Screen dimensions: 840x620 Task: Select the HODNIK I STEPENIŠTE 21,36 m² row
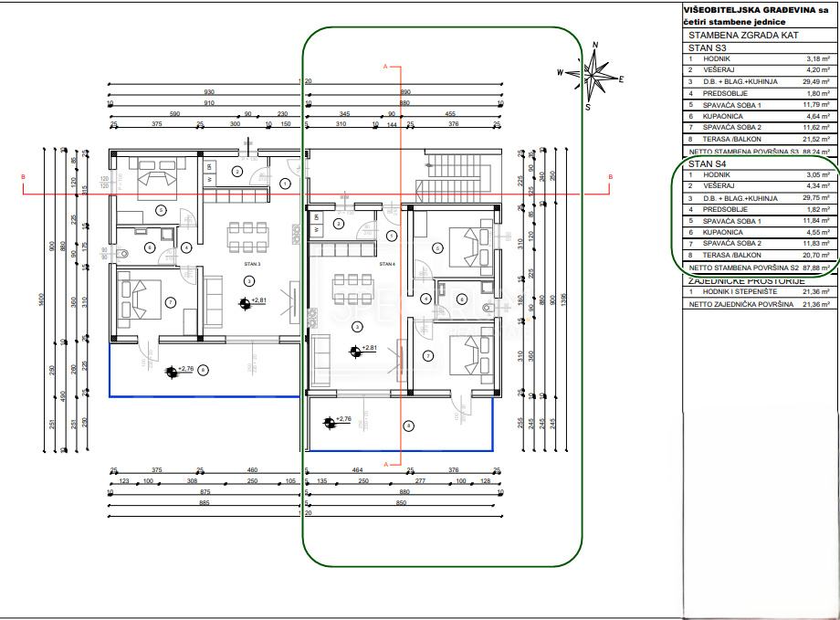759,291
